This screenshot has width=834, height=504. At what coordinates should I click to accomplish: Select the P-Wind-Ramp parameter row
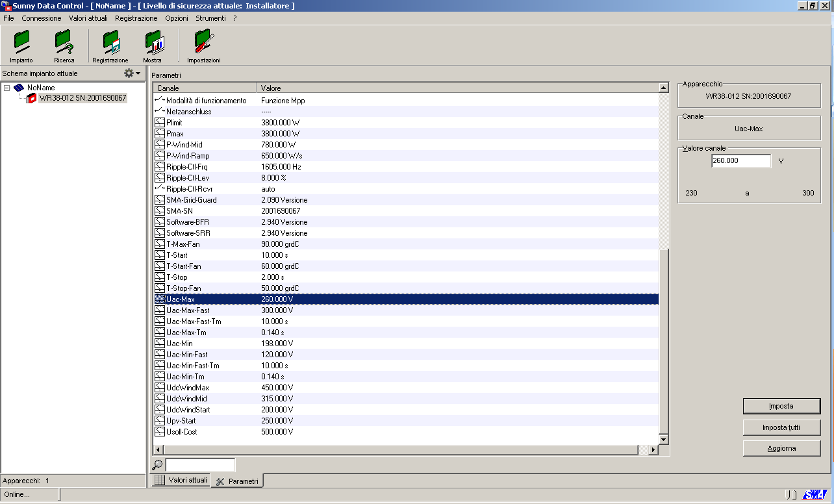pos(406,156)
